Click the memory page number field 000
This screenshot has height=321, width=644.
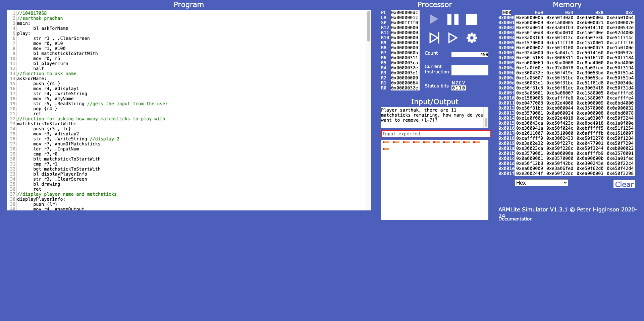coord(507,12)
